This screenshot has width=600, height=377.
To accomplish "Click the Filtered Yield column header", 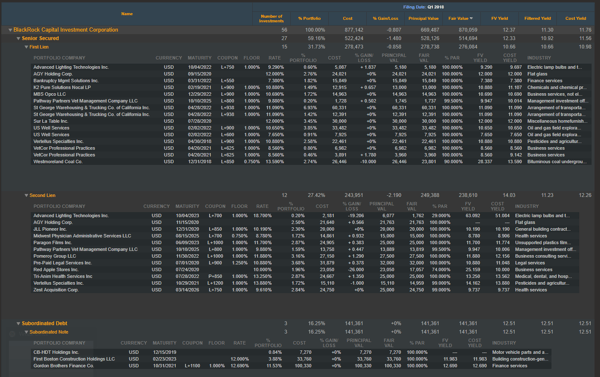I will (538, 18).
